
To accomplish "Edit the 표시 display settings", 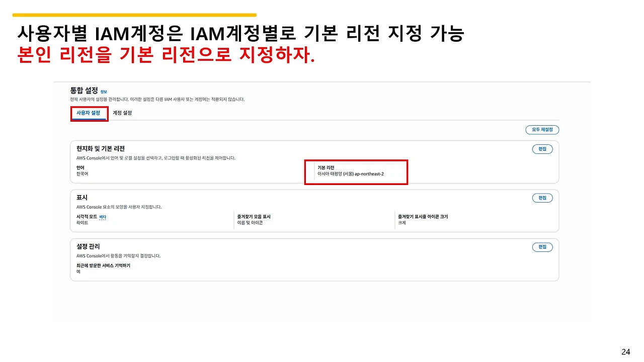I will 542,198.
